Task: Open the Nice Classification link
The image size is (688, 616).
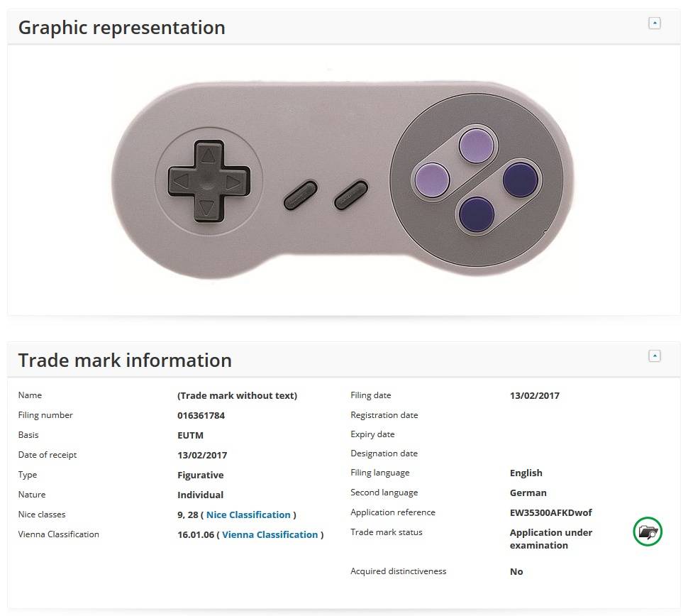Action: pyautogui.click(x=248, y=515)
